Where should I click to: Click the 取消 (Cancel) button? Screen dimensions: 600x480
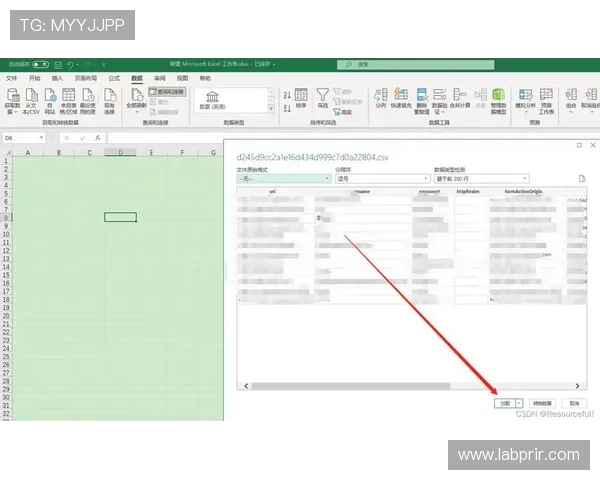[574, 403]
